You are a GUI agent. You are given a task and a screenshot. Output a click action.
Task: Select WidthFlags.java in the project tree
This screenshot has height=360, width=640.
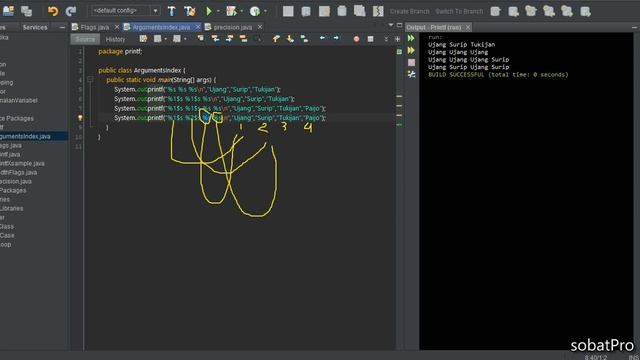click(x=18, y=172)
